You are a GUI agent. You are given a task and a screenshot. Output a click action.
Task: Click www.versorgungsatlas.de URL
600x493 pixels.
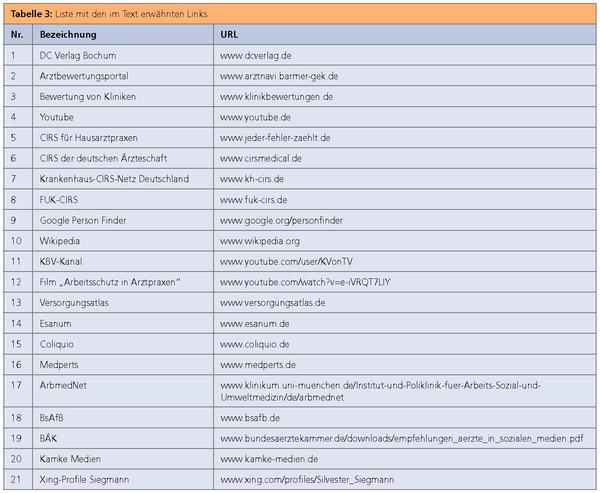[x=272, y=302]
